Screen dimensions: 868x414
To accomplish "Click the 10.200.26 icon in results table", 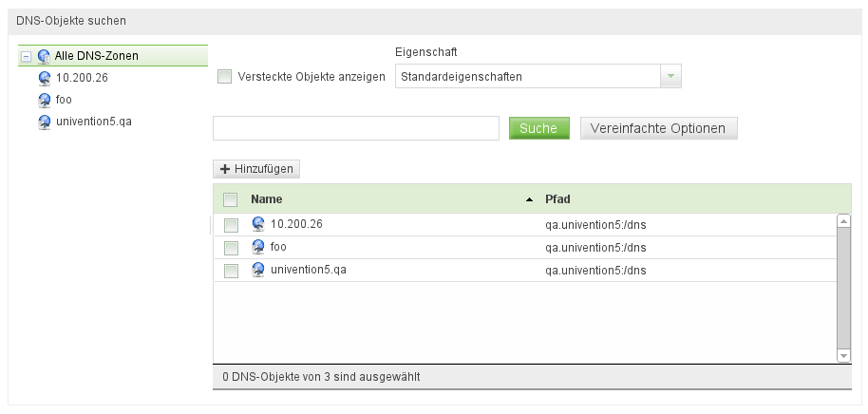I will click(x=258, y=224).
